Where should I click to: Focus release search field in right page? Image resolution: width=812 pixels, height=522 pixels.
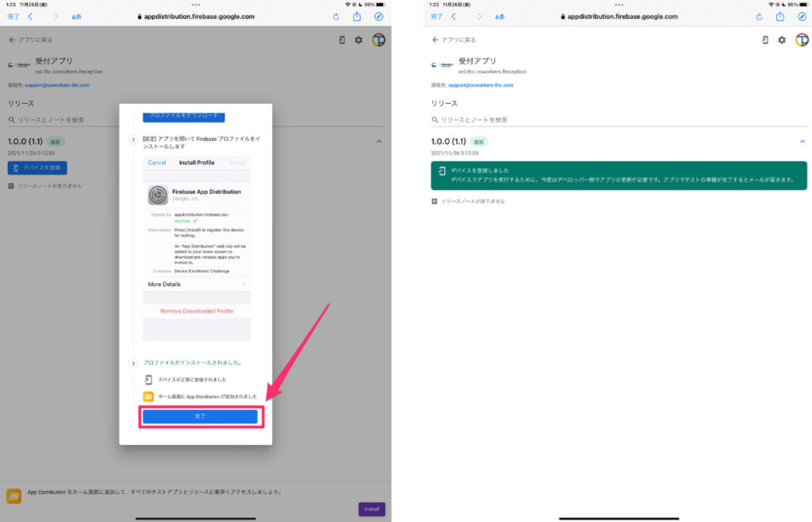coord(619,120)
